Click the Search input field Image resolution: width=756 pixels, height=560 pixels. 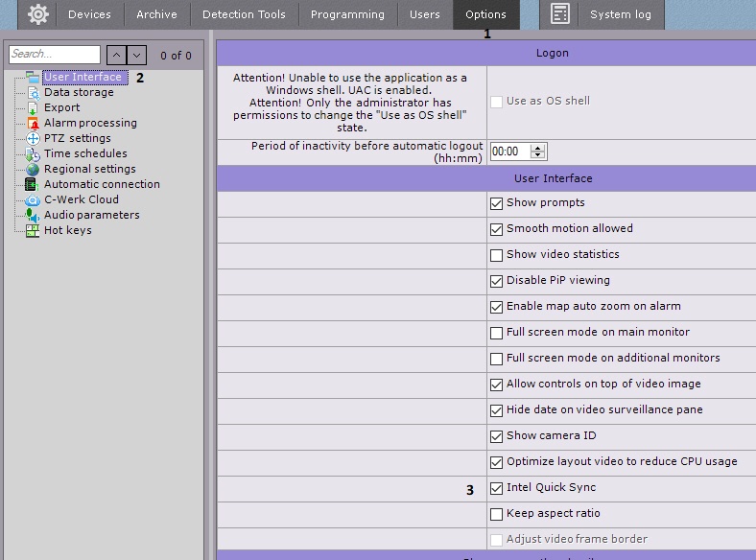[54, 55]
